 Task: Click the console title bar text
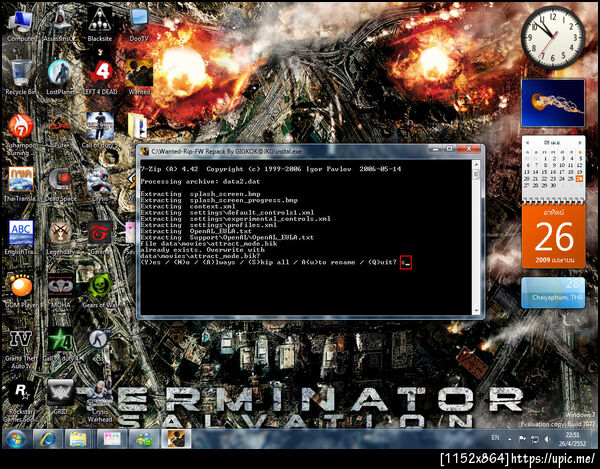[227, 151]
